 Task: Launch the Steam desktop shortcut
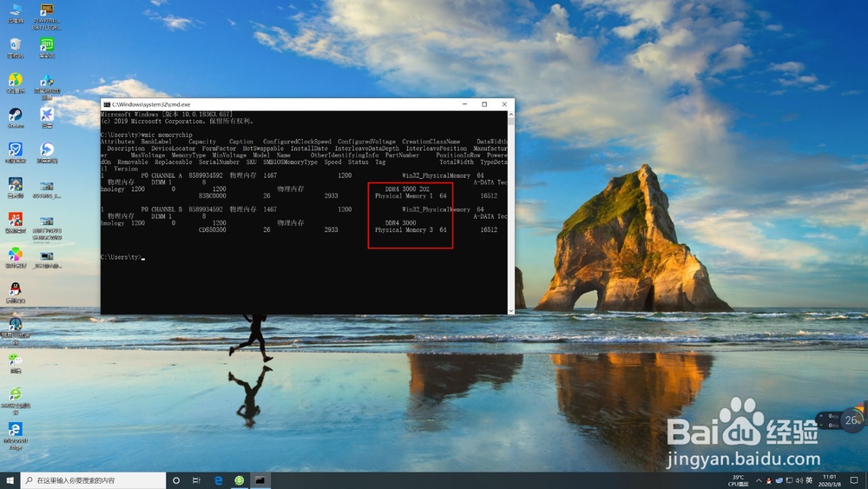pyautogui.click(x=16, y=117)
